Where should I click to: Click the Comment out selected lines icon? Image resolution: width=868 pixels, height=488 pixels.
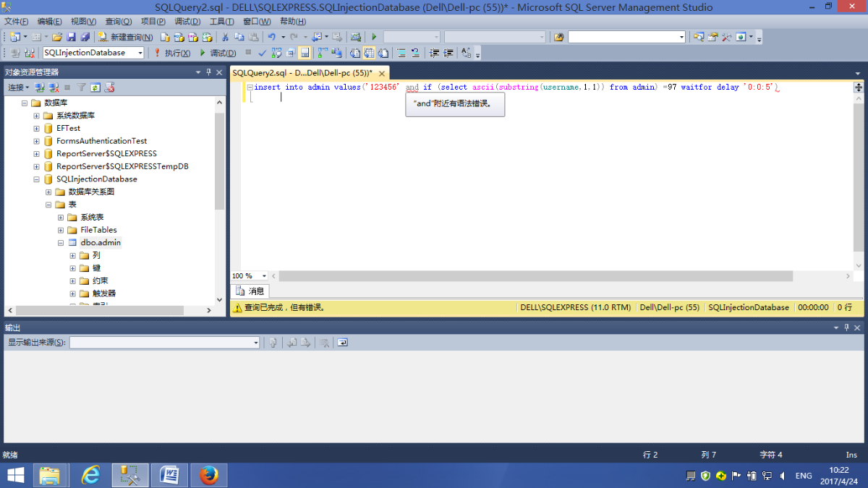click(x=400, y=53)
